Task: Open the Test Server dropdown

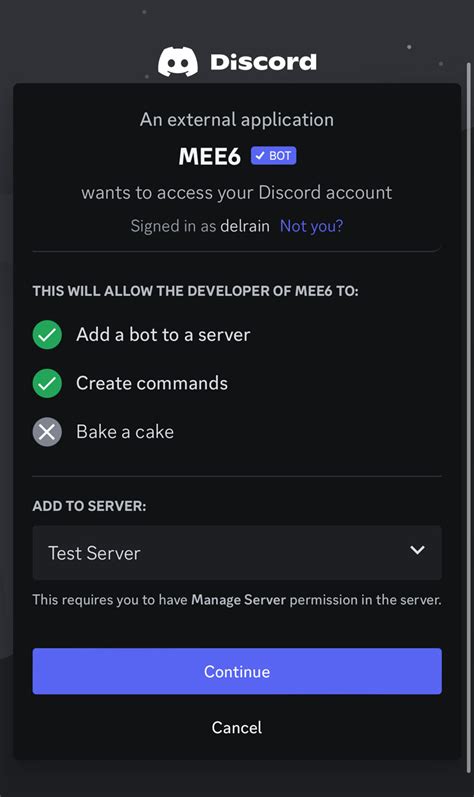Action: point(237,553)
